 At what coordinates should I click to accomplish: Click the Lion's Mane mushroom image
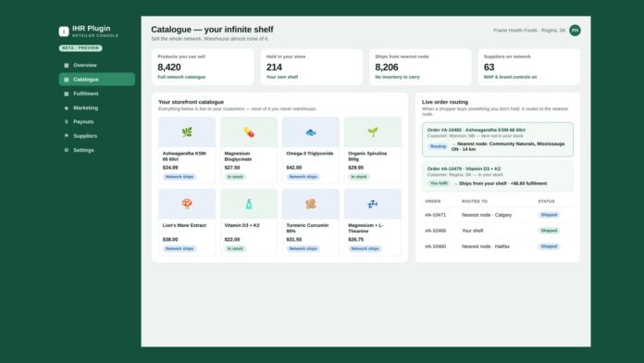pyautogui.click(x=187, y=204)
